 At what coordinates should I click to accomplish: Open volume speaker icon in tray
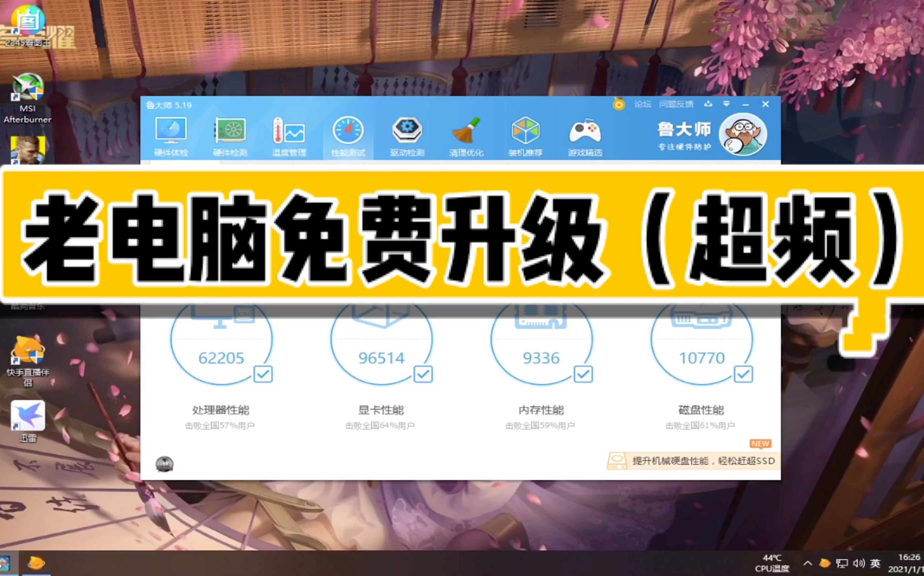(859, 563)
